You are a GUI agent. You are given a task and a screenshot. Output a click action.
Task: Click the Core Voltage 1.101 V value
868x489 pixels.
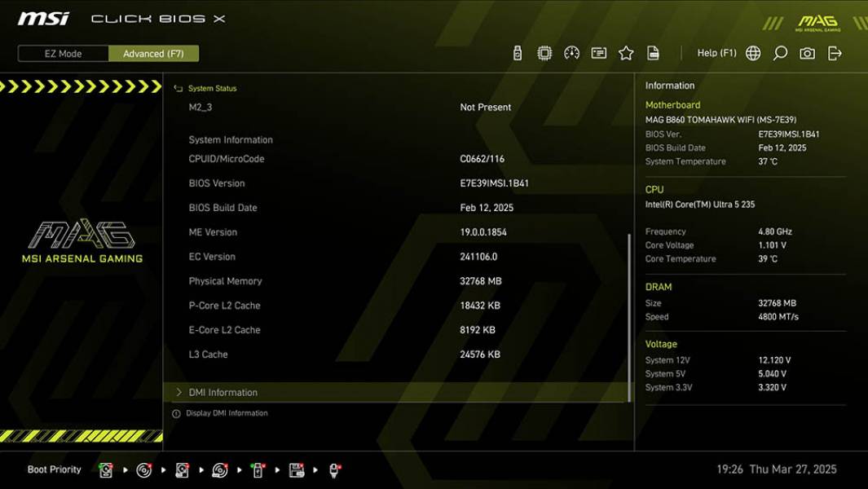[x=772, y=245]
